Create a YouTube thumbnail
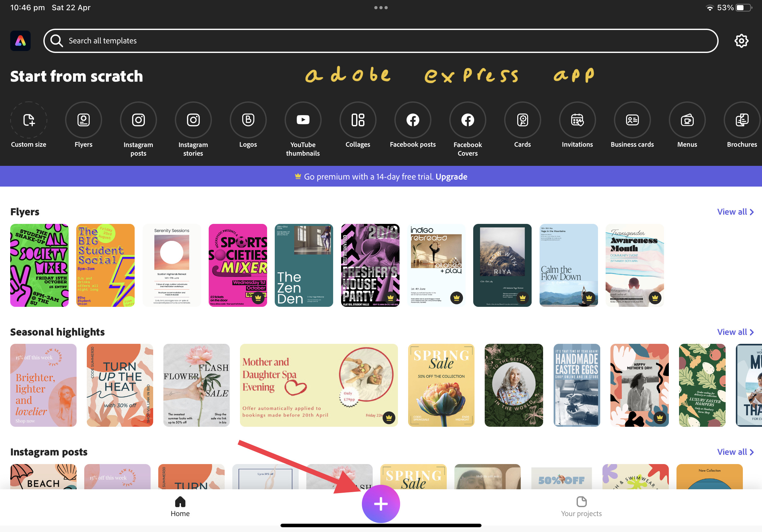762x532 pixels. (x=303, y=120)
